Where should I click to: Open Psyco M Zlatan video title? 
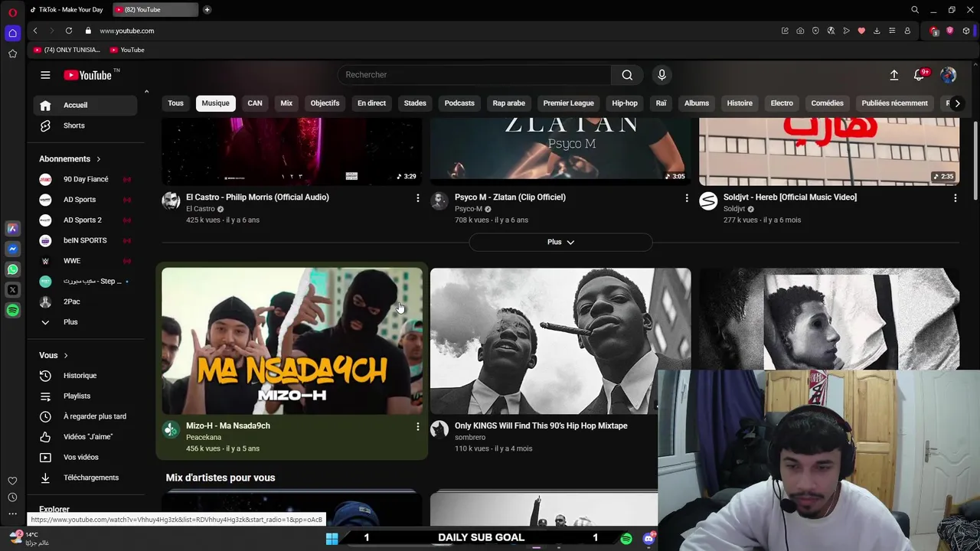click(510, 197)
